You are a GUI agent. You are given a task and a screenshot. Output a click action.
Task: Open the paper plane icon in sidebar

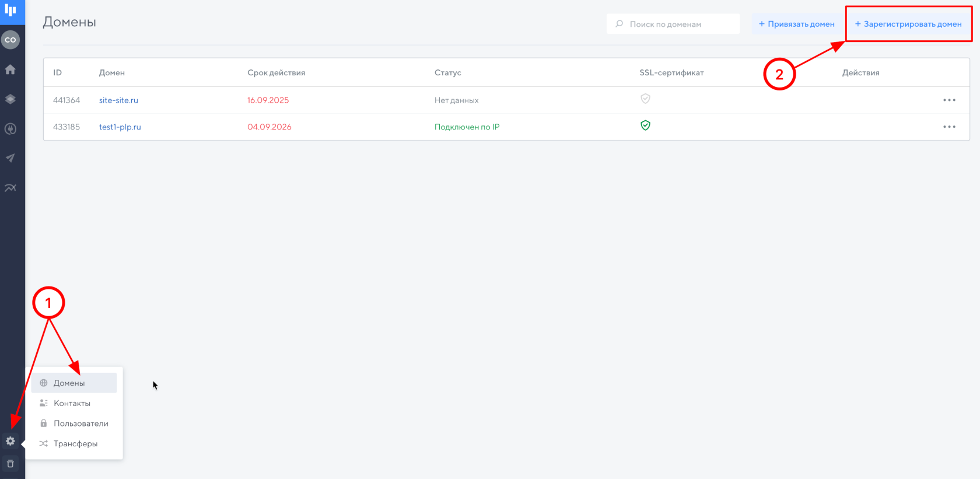[x=10, y=158]
